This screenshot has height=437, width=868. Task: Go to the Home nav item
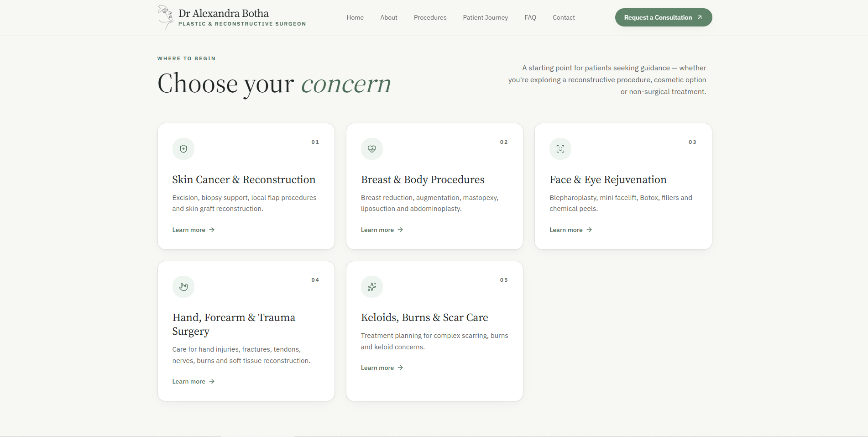tap(355, 17)
